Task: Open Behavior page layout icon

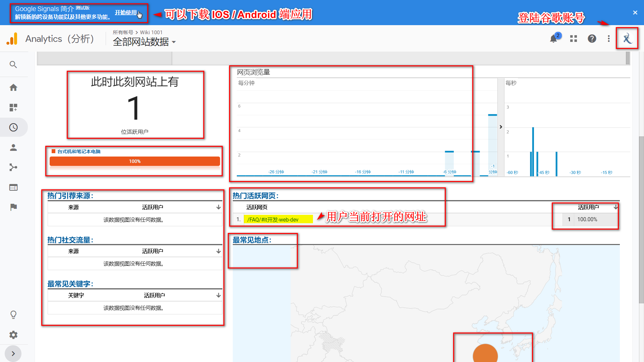Action: coord(13,187)
